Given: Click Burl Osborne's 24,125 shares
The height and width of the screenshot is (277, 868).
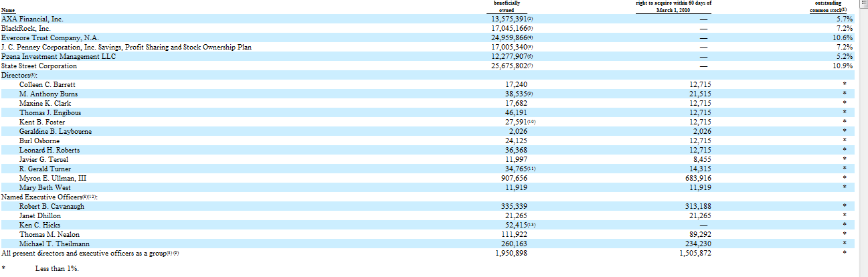Looking at the screenshot, I should point(516,141).
